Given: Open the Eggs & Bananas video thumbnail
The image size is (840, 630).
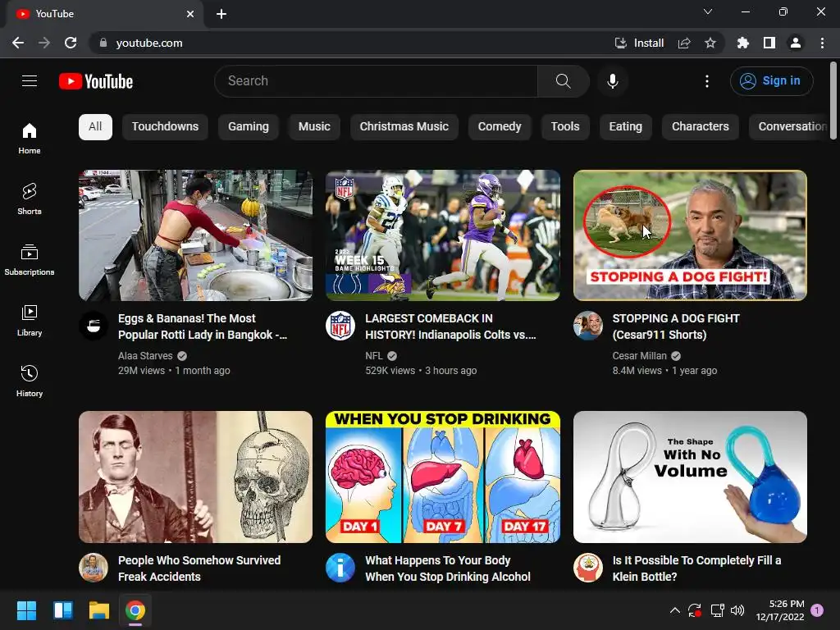Looking at the screenshot, I should tap(195, 235).
